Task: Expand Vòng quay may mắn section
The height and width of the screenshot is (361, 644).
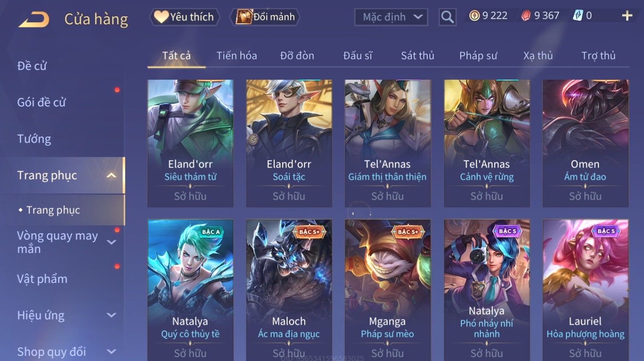Action: tap(111, 242)
